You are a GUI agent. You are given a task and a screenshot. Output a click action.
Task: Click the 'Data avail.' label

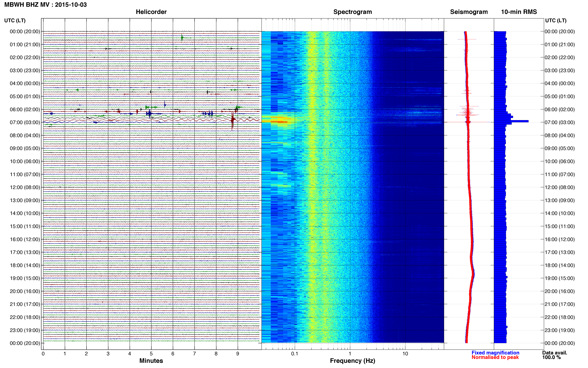[555, 353]
